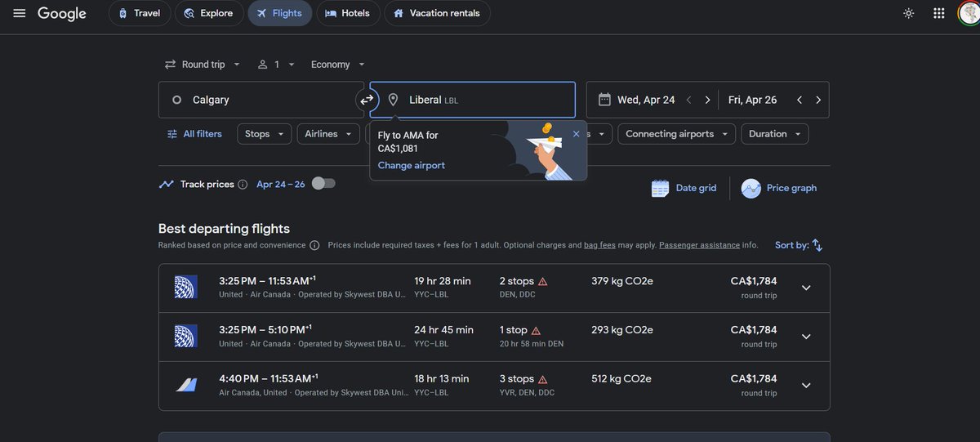Click the Change airport link

[412, 165]
